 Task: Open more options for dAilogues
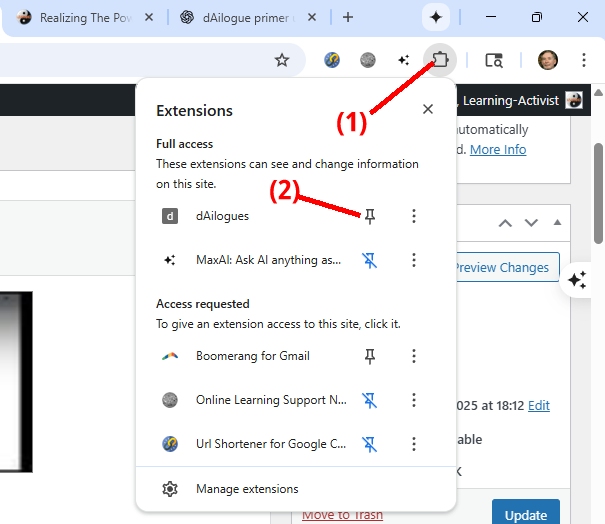414,216
